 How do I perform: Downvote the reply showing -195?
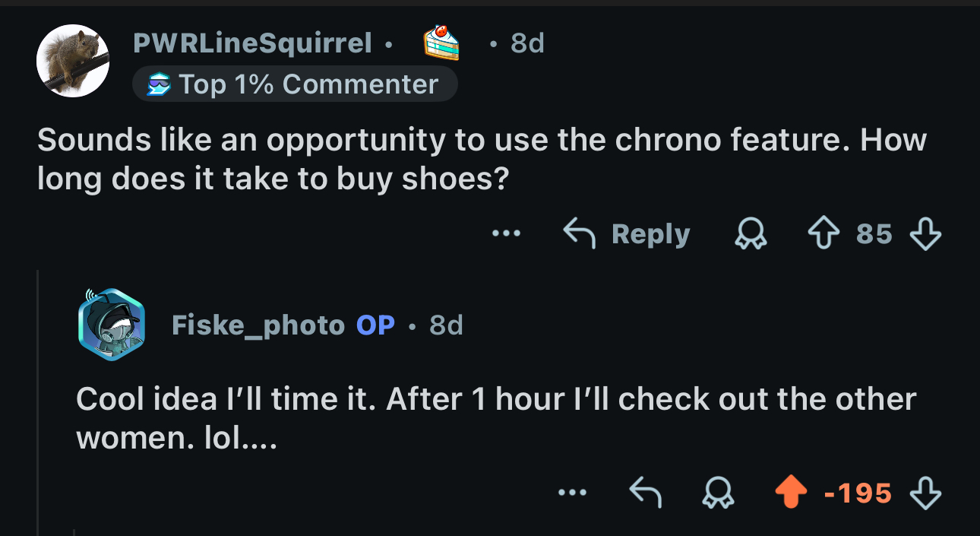[925, 493]
